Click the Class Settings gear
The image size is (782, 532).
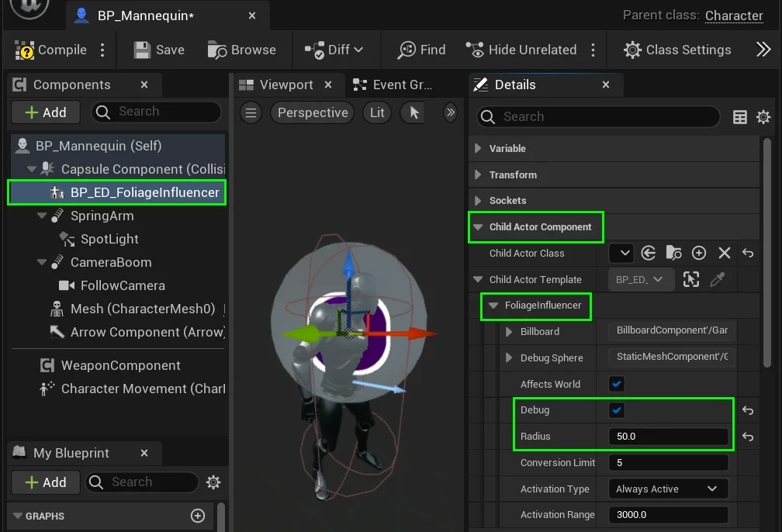click(x=632, y=50)
